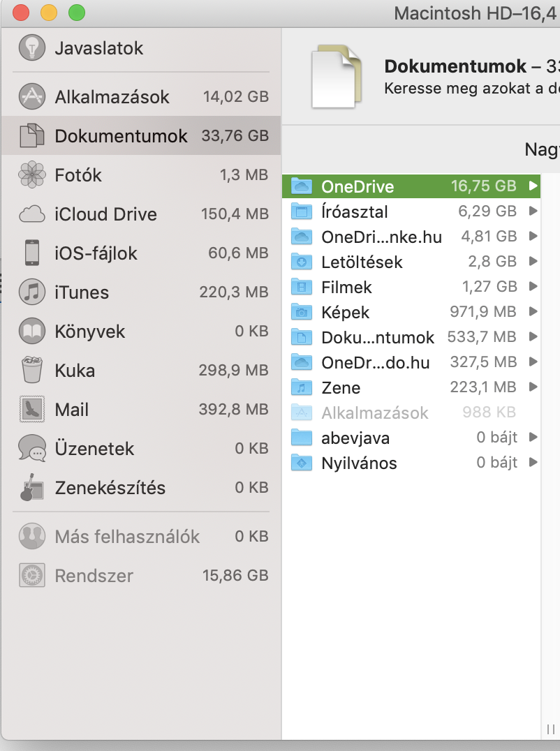The height and width of the screenshot is (751, 560).
Task: Select the iCloud Drive cloud icon
Action: [32, 214]
